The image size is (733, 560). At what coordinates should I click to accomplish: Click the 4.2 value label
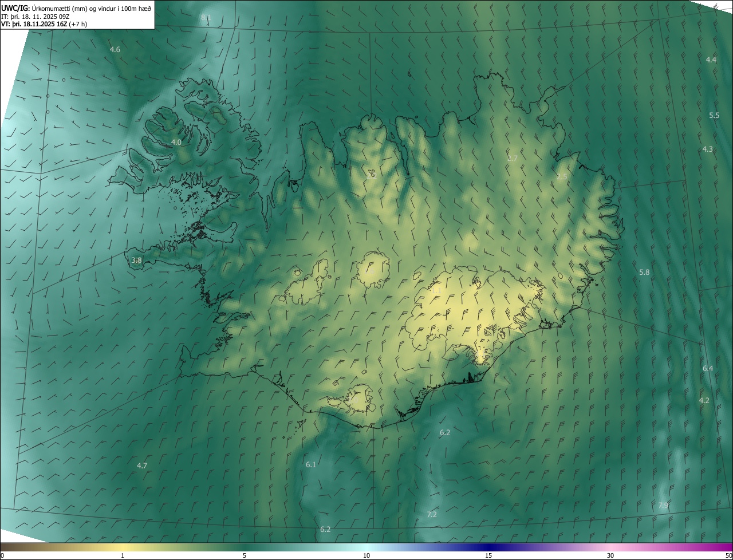704,401
